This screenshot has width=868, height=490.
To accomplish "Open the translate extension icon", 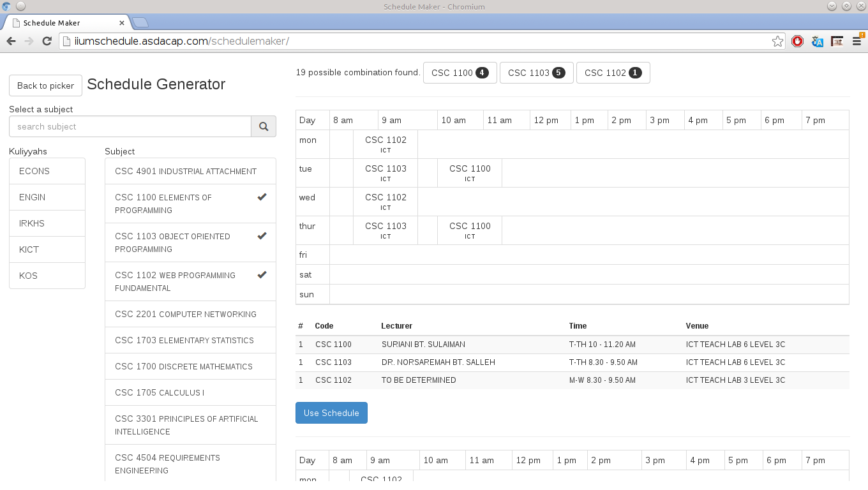I will 817,41.
